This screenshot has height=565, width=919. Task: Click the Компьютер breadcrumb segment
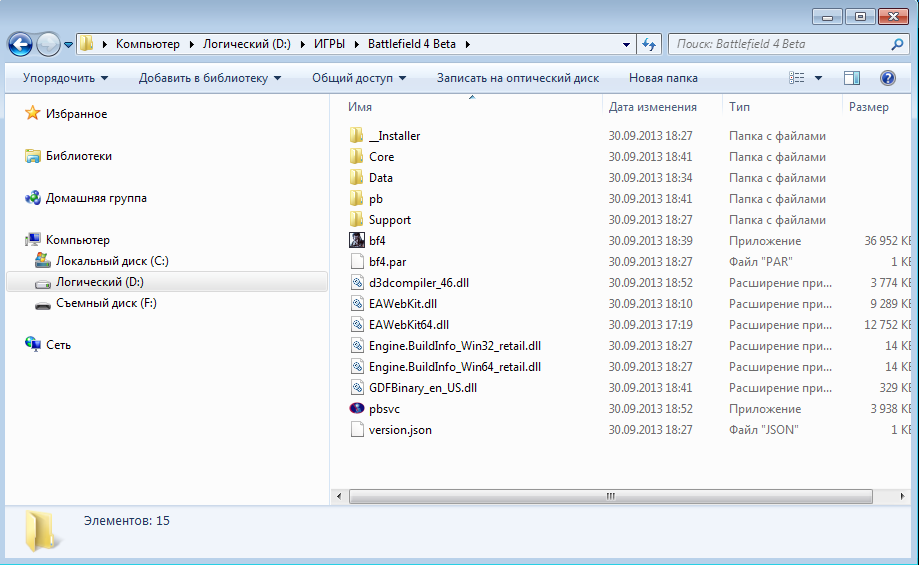148,44
